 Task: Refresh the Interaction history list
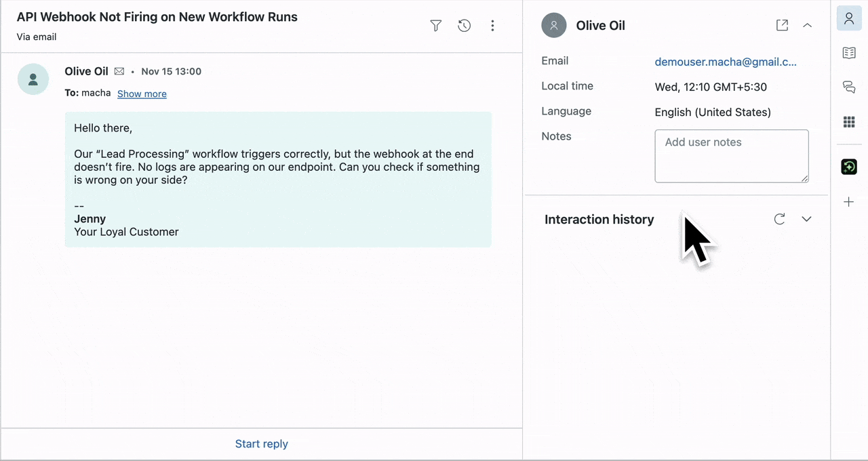coord(780,219)
